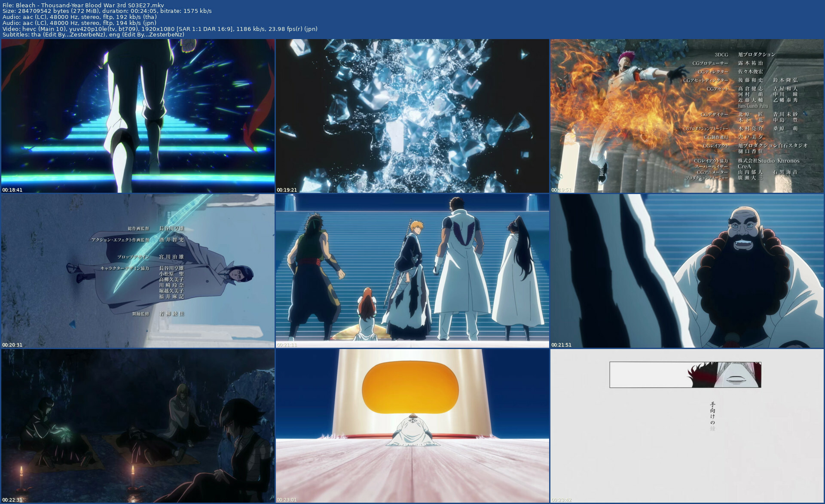Open the orange pillar thumbnail at 00:23:01
Image resolution: width=825 pixels, height=504 pixels.
coord(412,426)
